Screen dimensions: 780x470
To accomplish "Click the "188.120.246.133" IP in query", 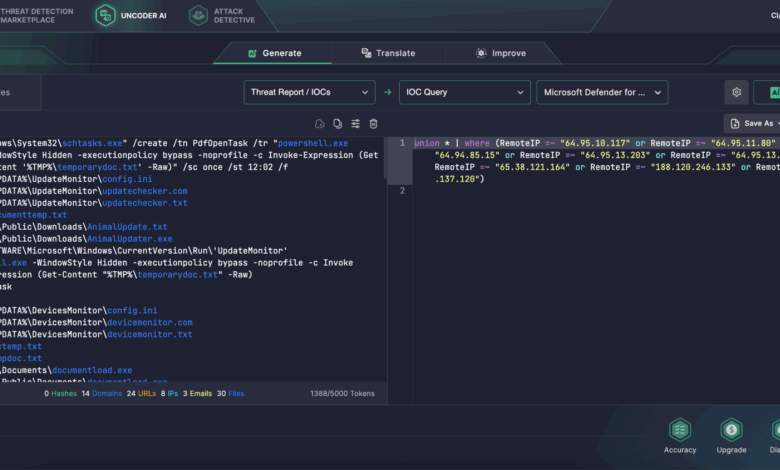I will coord(693,167).
